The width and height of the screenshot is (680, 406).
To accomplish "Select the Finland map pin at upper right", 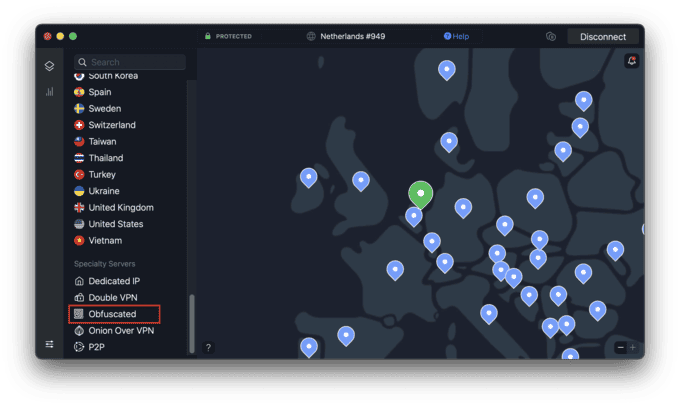I will [584, 101].
